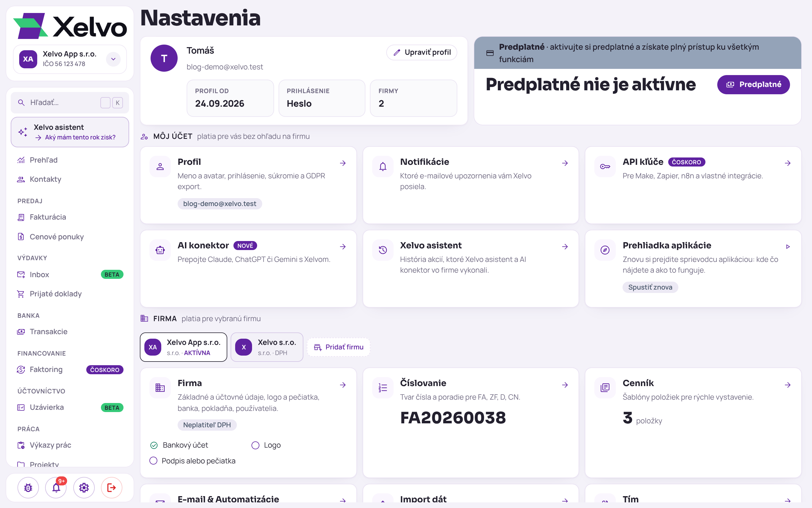This screenshot has height=508, width=812.
Task: Toggle the Logo checklist item
Action: [266, 445]
